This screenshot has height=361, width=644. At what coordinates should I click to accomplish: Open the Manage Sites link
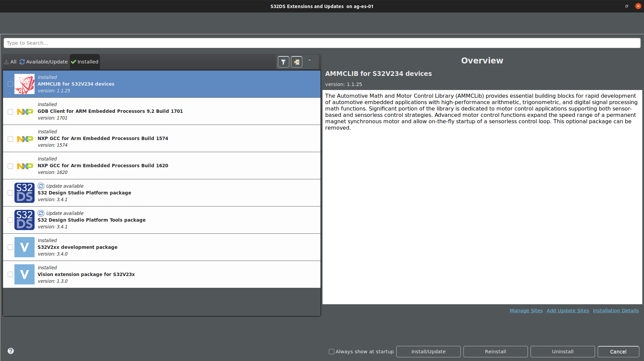coord(526,311)
